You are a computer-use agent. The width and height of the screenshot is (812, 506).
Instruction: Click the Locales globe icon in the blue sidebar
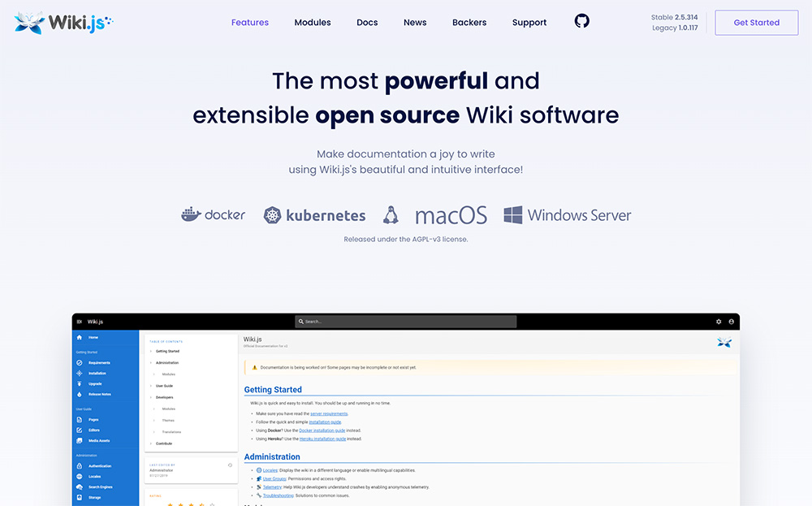(x=80, y=477)
